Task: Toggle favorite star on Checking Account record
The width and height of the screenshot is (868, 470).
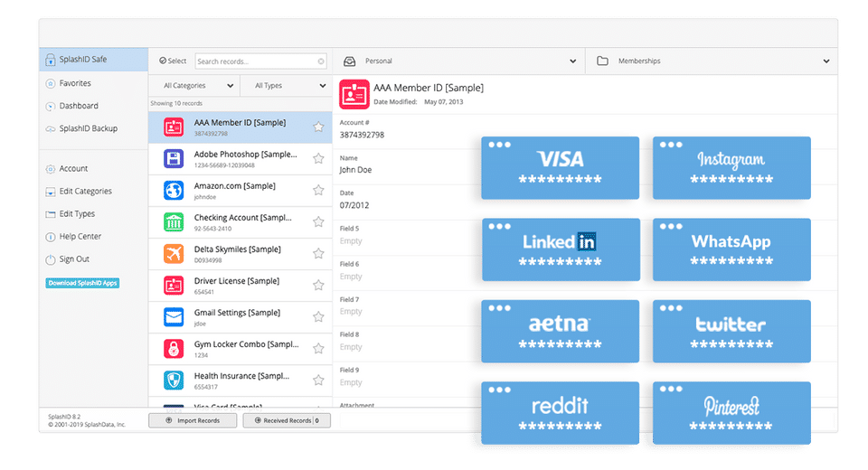Action: tap(318, 221)
